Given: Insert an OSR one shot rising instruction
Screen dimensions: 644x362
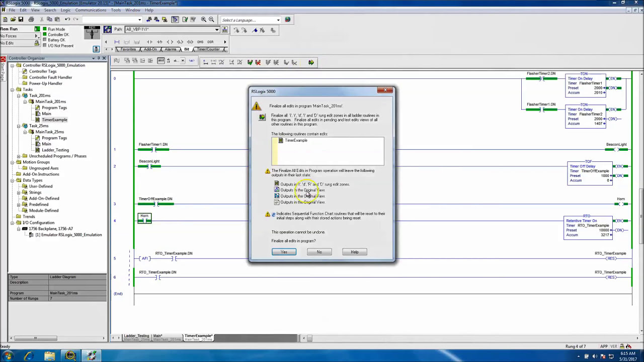Looking at the screenshot, I should pos(210,42).
